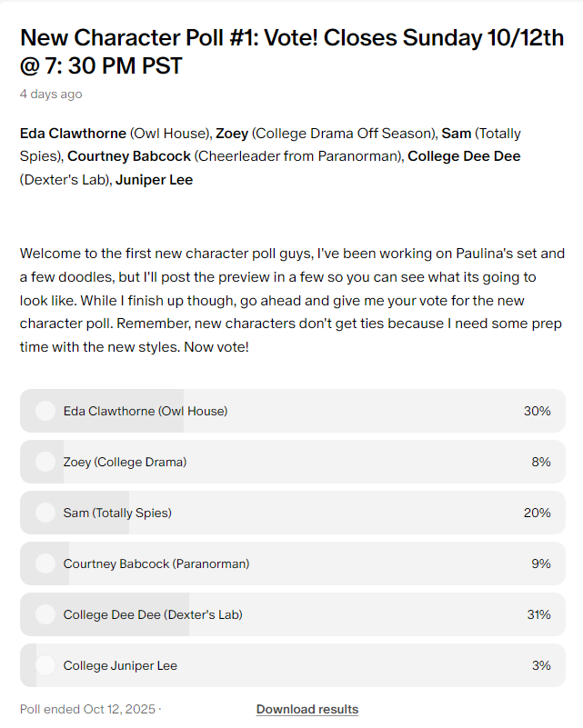
Task: Click the welcome paragraph about Paulina's set
Action: point(292,300)
